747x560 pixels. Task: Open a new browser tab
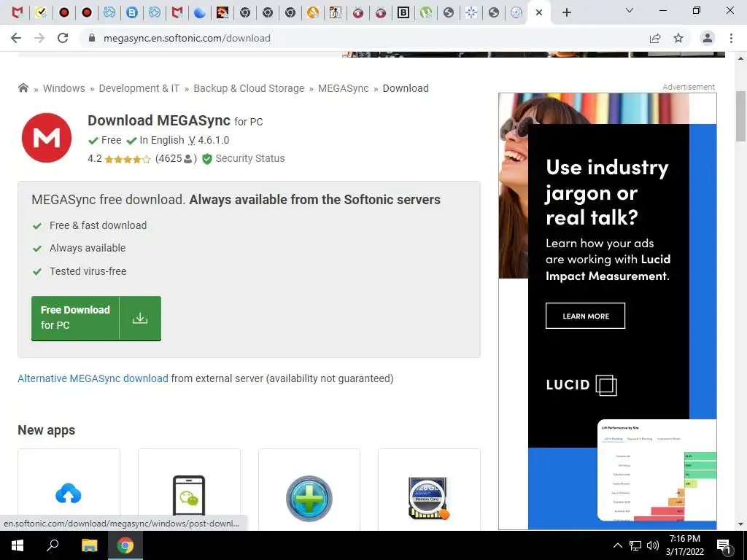566,13
